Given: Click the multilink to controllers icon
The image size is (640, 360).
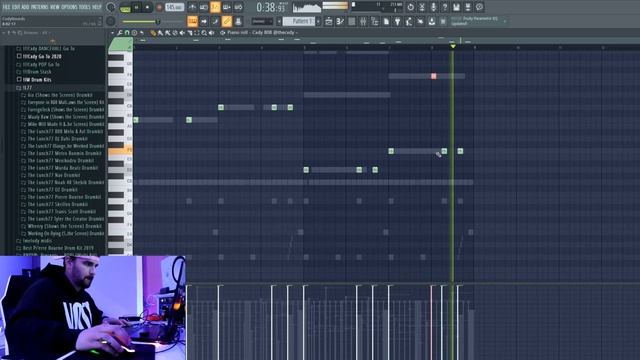Looking at the screenshot, I should pos(238,21).
